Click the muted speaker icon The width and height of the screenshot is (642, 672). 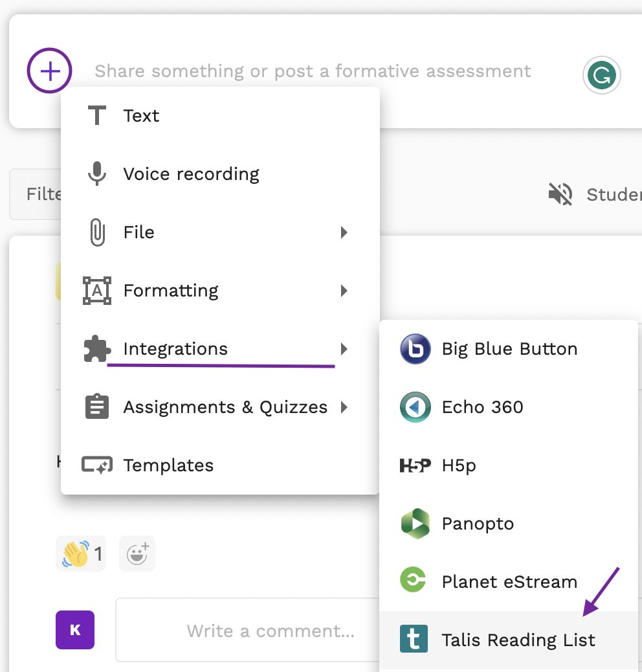click(x=560, y=194)
